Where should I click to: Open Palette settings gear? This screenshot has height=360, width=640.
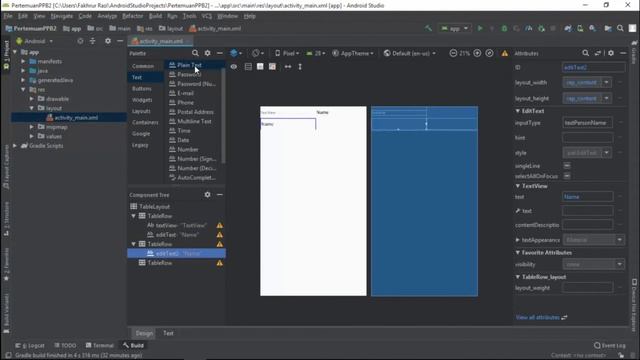(207, 53)
